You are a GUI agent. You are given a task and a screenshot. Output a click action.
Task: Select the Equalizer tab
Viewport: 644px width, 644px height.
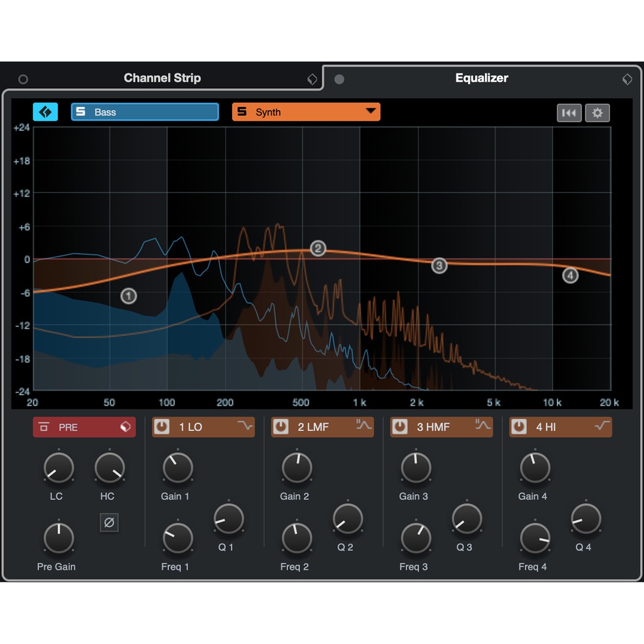point(481,78)
